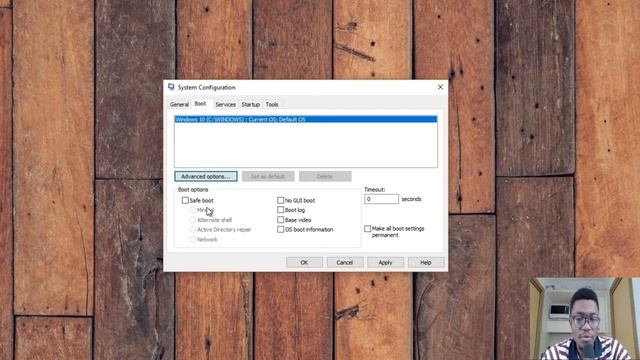Click the System Configuration title bar icon

(171, 87)
